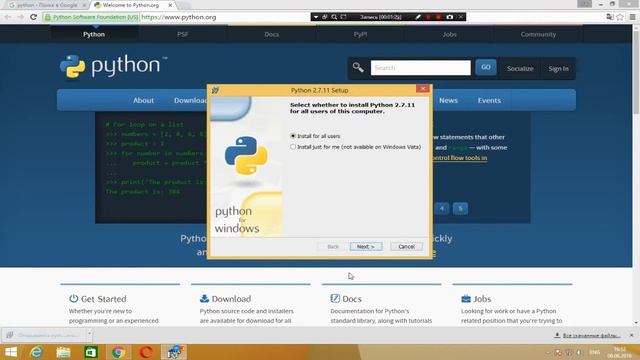Click the browser address bar URL
This screenshot has width=640, height=360.
point(178,17)
